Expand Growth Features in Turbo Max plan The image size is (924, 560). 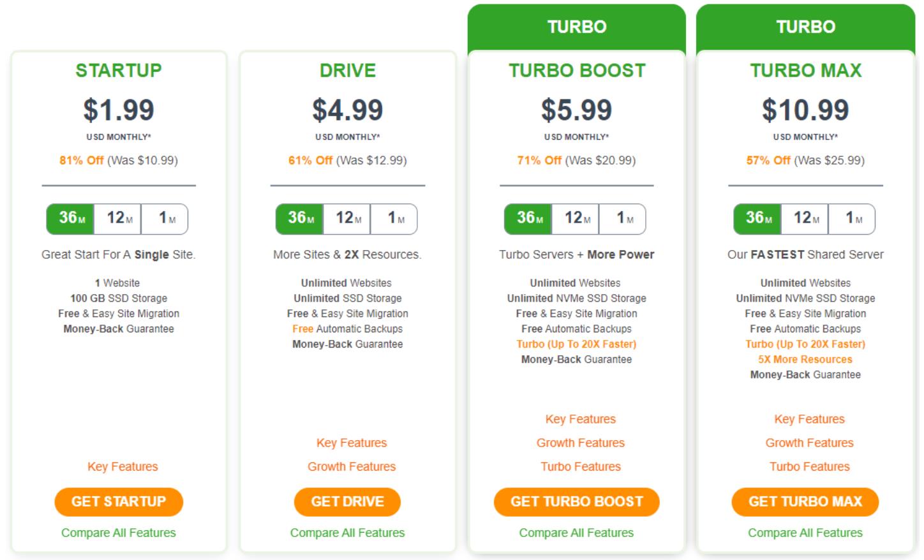pos(809,443)
